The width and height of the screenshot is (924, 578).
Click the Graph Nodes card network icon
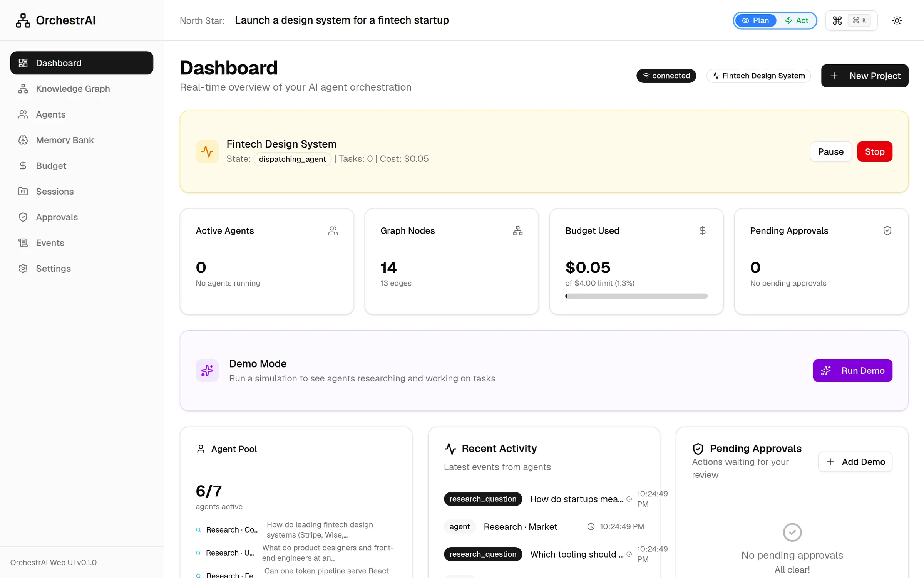click(x=518, y=230)
